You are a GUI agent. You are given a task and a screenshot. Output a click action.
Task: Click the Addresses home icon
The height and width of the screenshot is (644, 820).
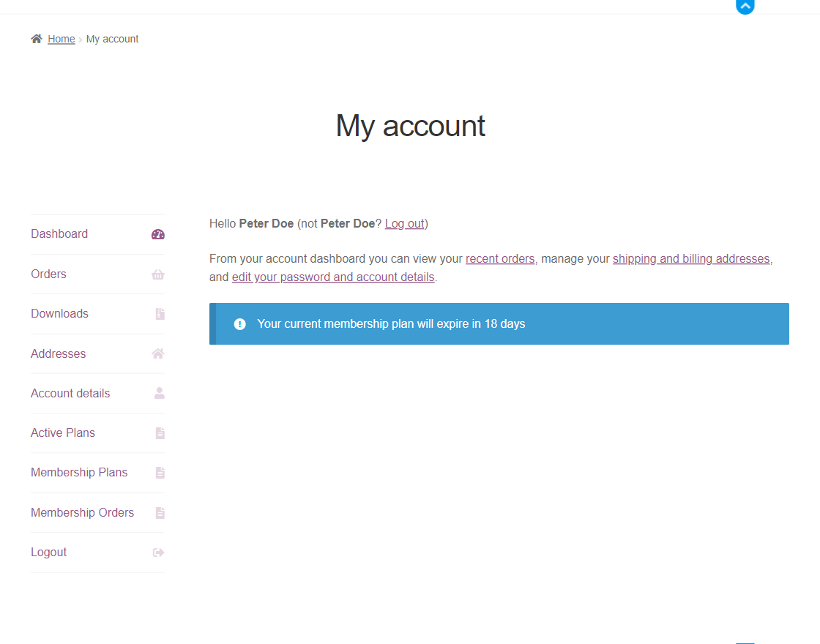(x=158, y=353)
